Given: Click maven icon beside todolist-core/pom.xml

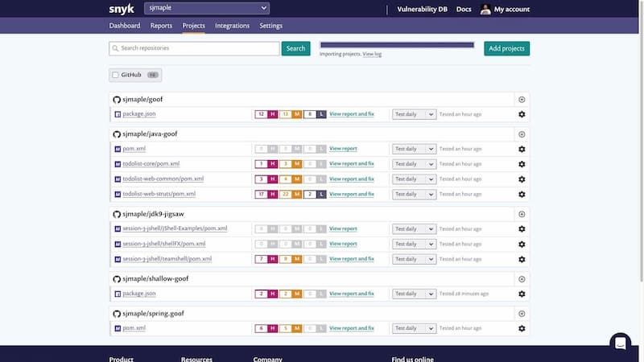Looking at the screenshot, I should point(118,164).
